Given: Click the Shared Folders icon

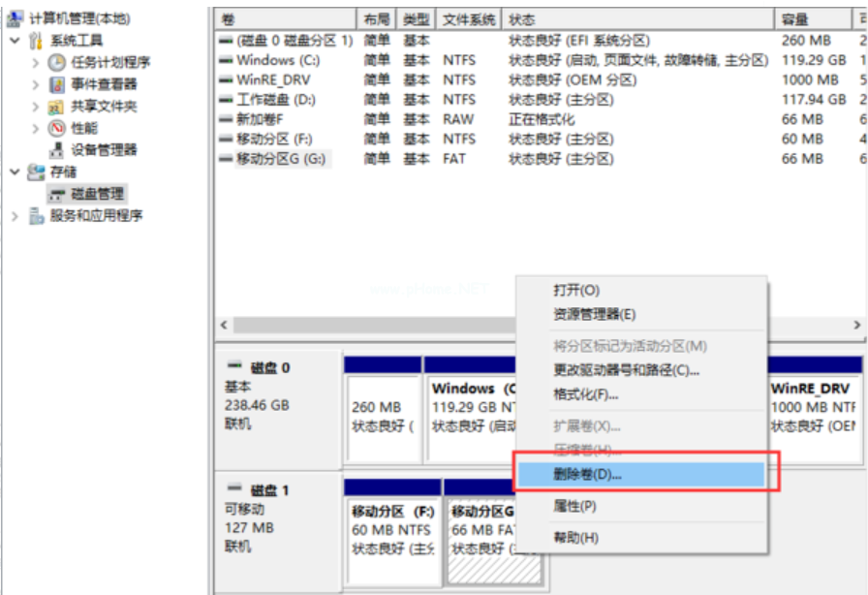Looking at the screenshot, I should [56, 107].
